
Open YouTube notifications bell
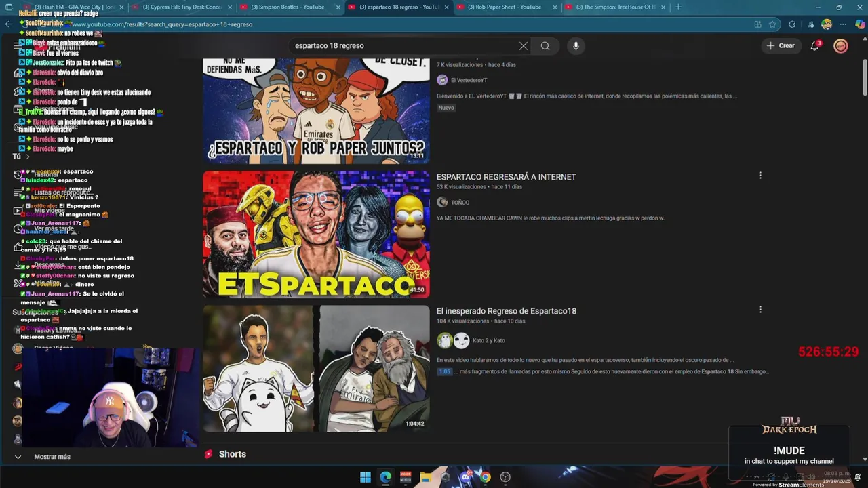(815, 46)
